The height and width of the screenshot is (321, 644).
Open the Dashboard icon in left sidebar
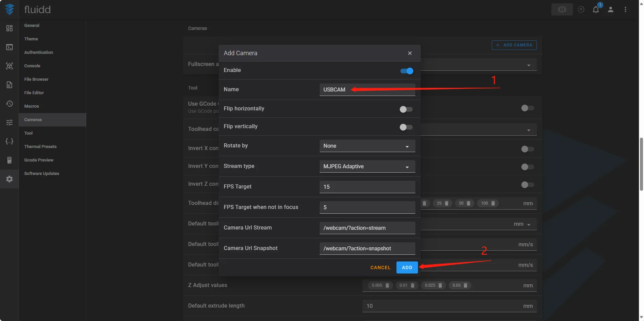9,28
